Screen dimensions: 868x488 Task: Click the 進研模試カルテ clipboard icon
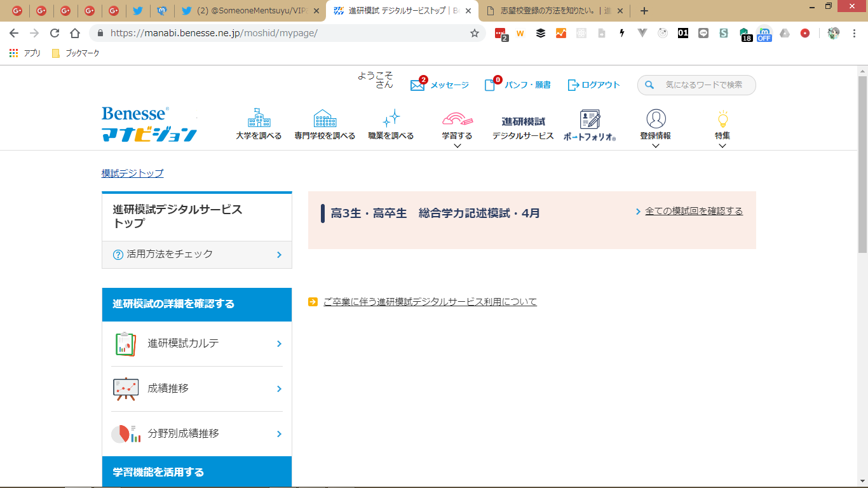[126, 344]
